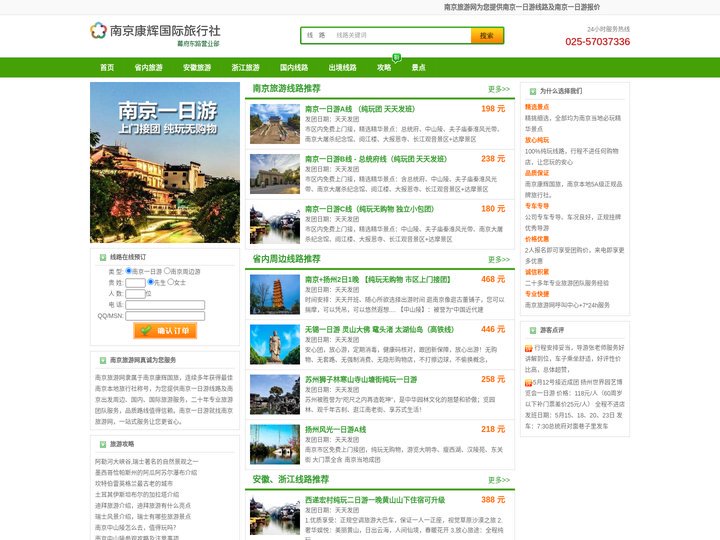Click the green icon beside 为什么选择我们
Image resolution: width=720 pixels, height=540 pixels.
[533, 91]
